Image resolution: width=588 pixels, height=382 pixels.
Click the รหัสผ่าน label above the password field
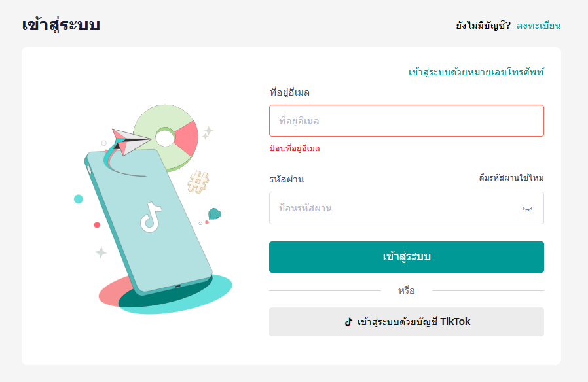coord(286,179)
